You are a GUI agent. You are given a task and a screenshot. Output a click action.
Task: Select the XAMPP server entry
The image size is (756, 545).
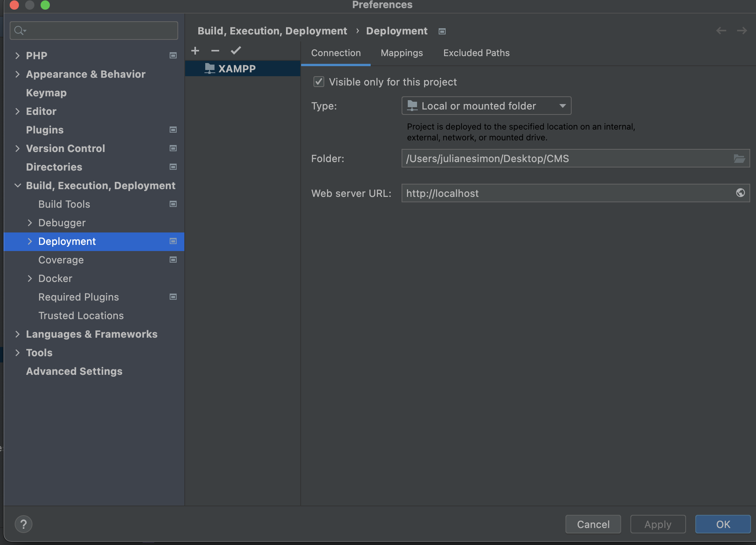pos(243,68)
